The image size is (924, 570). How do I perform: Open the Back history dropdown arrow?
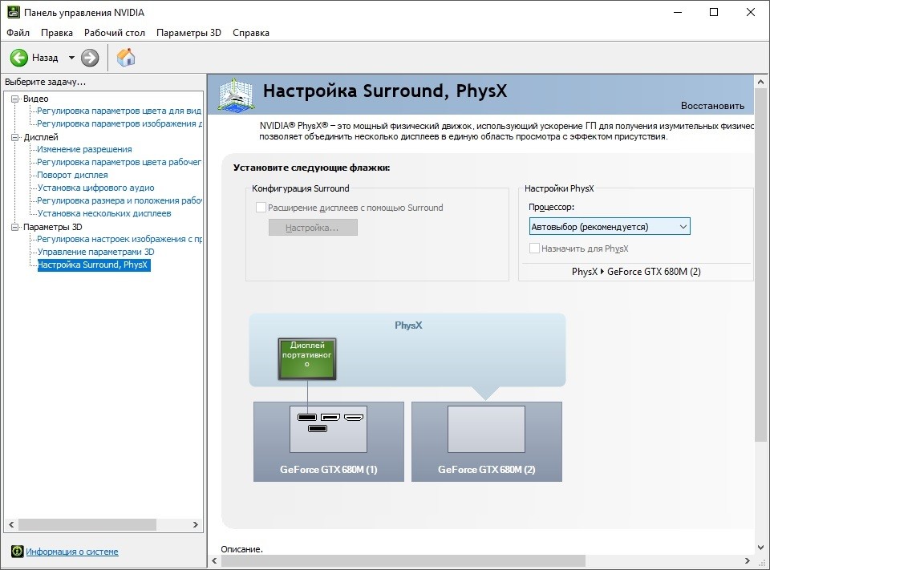click(x=71, y=58)
